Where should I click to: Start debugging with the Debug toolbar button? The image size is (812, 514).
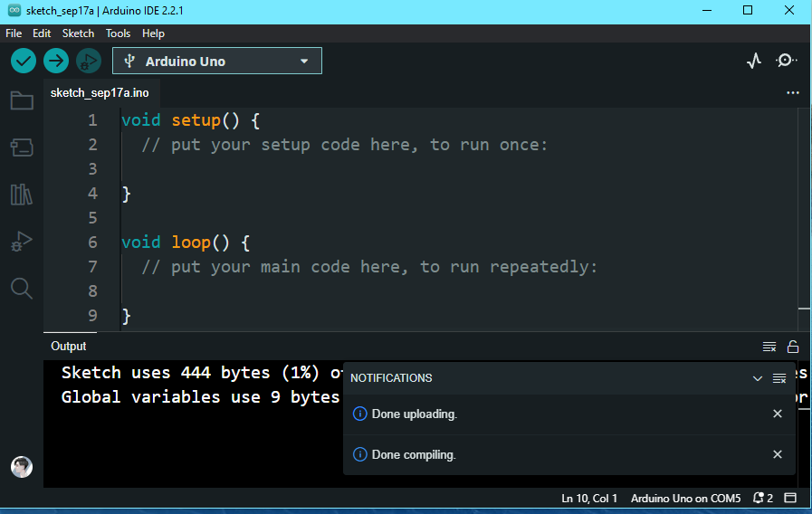pyautogui.click(x=89, y=61)
